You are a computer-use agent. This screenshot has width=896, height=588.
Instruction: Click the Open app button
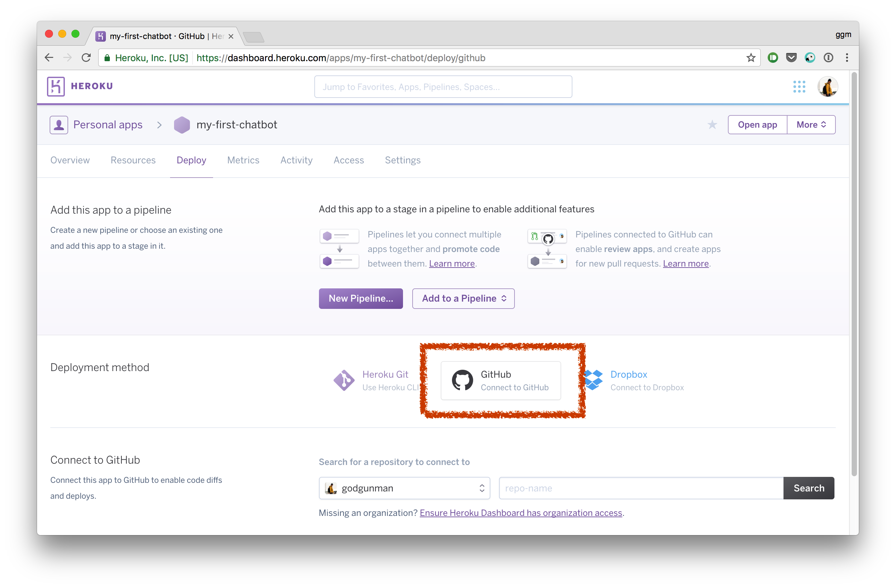[x=757, y=125]
